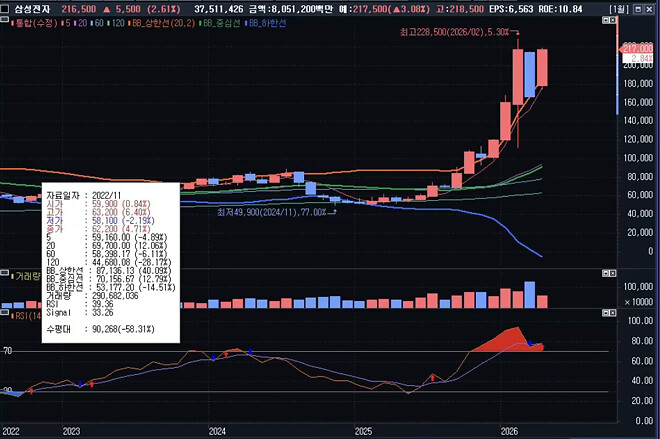Select the 20-period moving average legend
660x439 pixels.
coord(81,23)
